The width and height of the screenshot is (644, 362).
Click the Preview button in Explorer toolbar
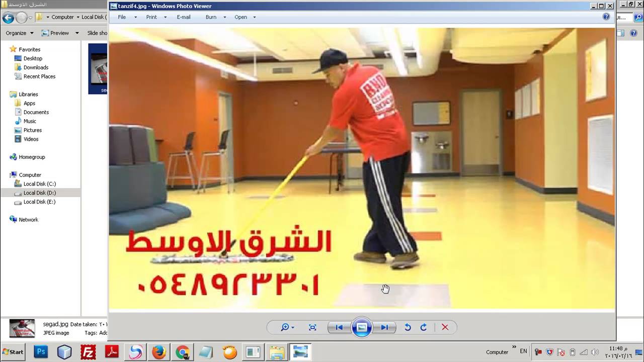tap(55, 33)
